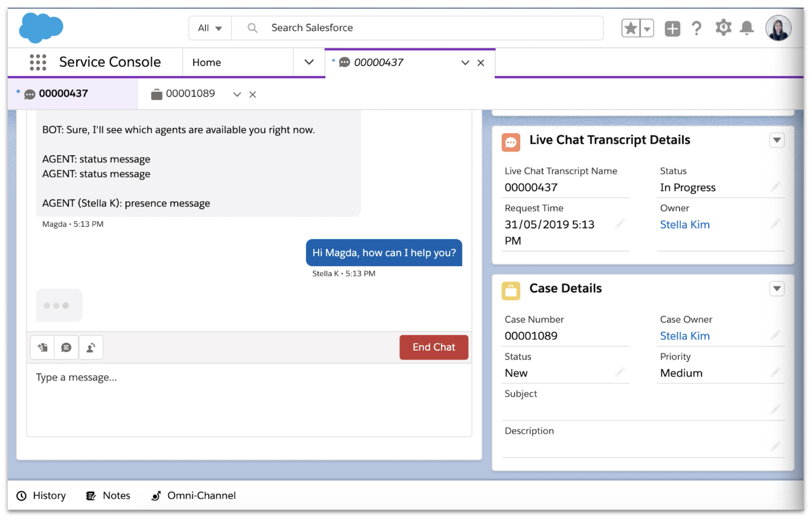Click the chat message templates icon

pyautogui.click(x=66, y=347)
